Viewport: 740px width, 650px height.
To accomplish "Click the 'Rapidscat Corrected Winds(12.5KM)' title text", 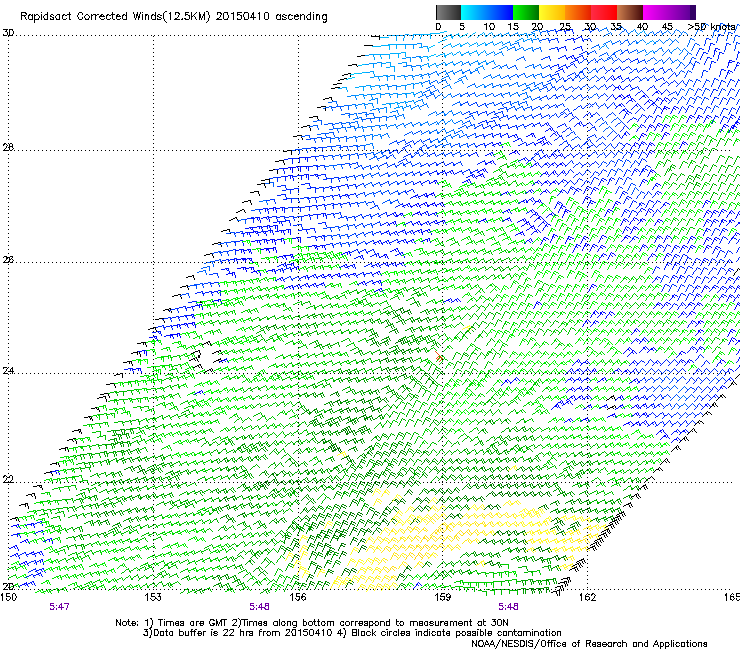I will (115, 17).
